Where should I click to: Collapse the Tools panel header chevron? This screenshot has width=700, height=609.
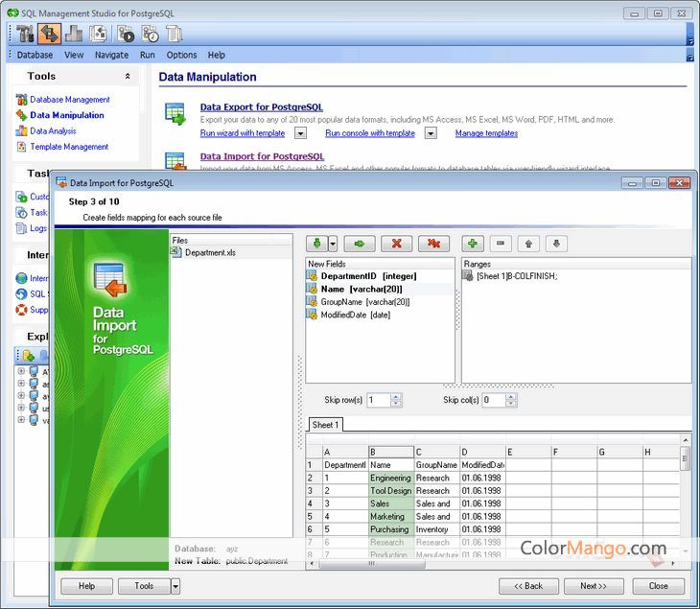[128, 77]
